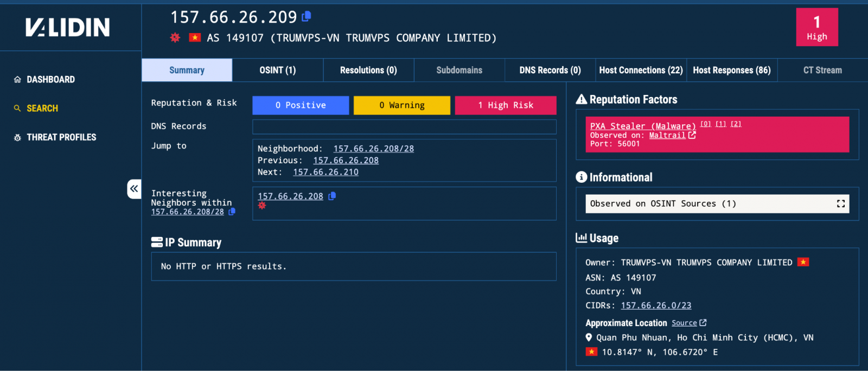Switch to the OSINT (1) tab
Viewport: 868px width, 371px height.
(x=277, y=70)
